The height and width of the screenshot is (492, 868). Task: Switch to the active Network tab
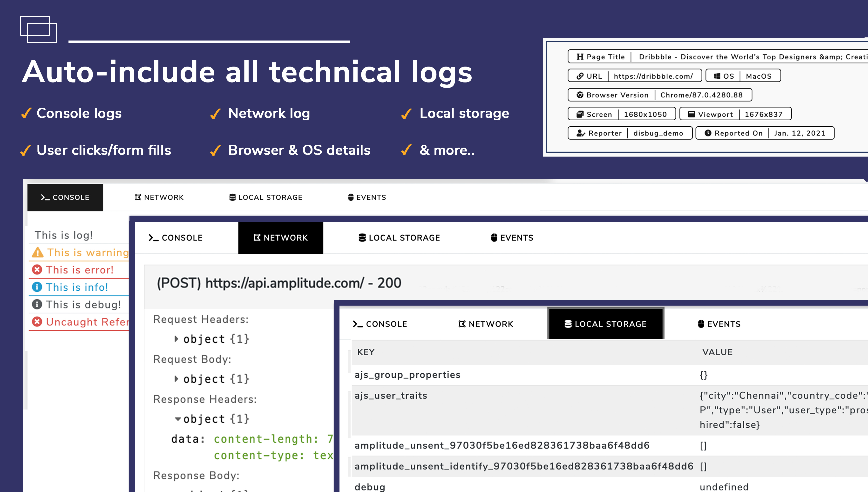[281, 238]
